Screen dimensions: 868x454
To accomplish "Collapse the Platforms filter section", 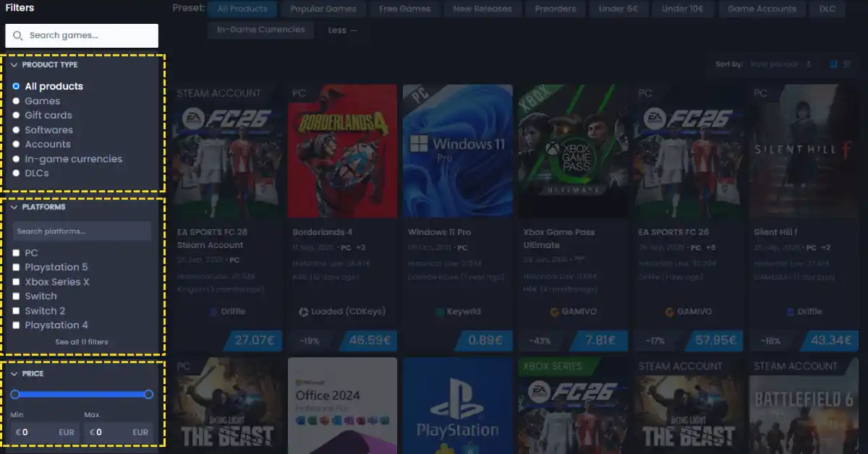I will (13, 207).
